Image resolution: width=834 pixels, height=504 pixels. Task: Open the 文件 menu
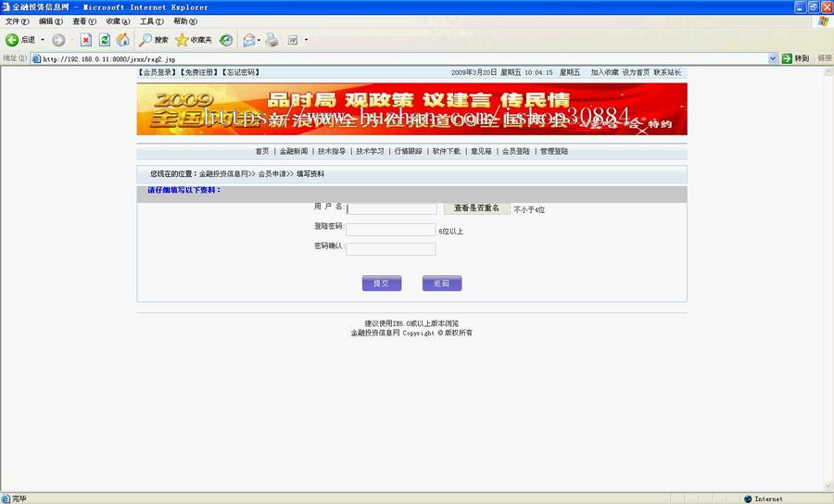pyautogui.click(x=17, y=21)
